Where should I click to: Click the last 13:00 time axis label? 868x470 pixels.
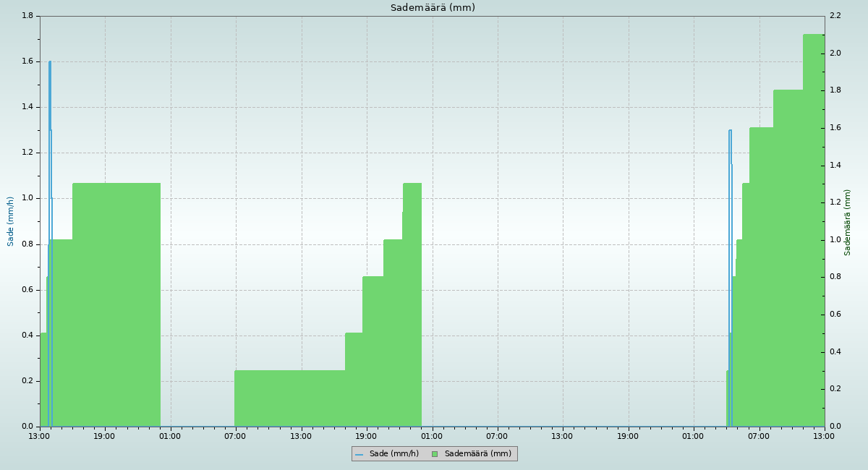[x=824, y=436]
